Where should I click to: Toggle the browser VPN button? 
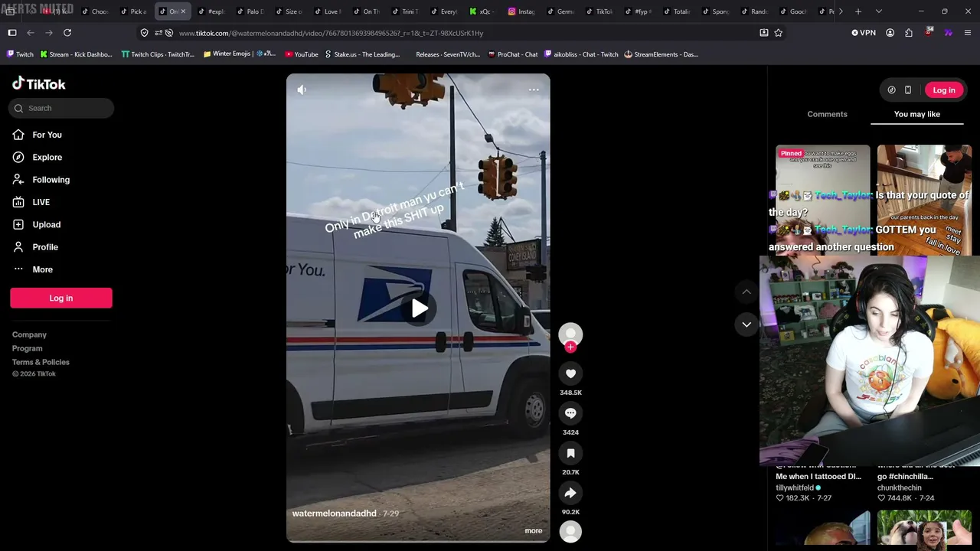coord(864,33)
